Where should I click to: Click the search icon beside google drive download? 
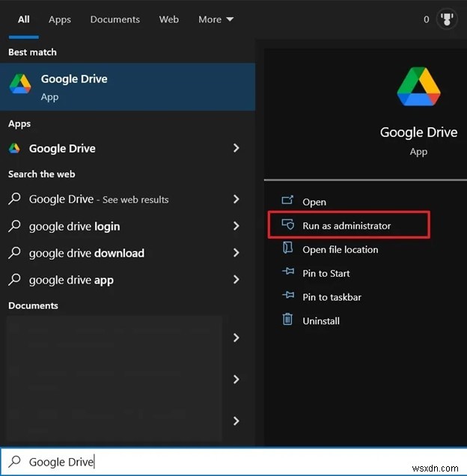pyautogui.click(x=14, y=252)
